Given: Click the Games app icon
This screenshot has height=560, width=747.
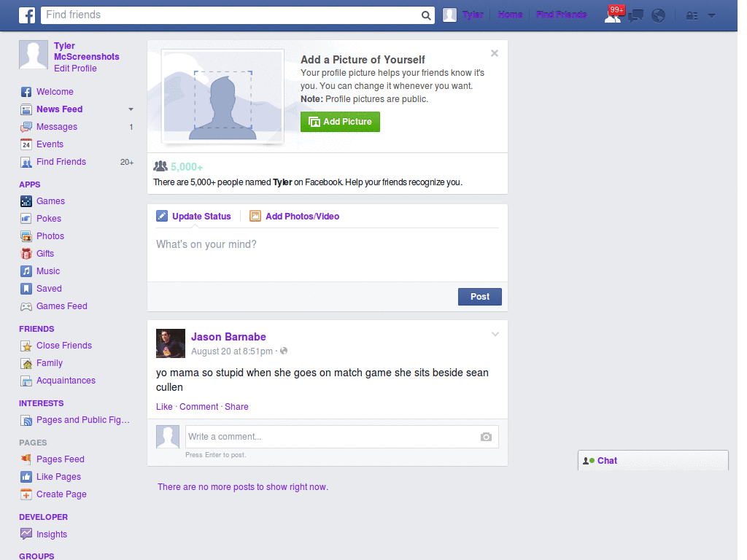Looking at the screenshot, I should 26,201.
